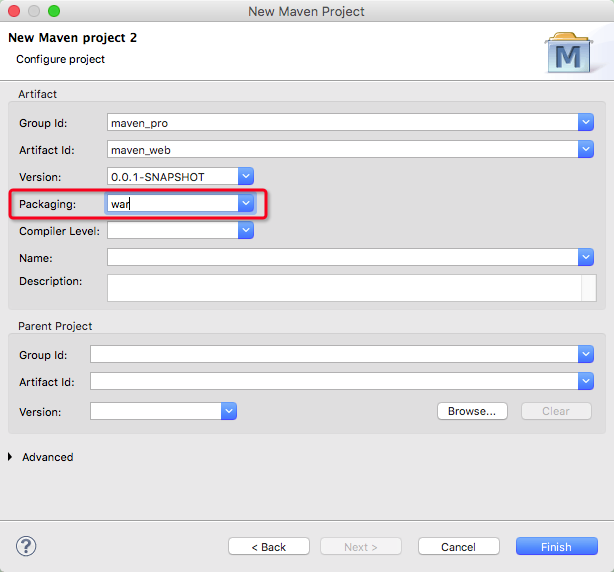
Task: Open the Artifact Group Id dropdown arrow
Action: click(x=585, y=122)
